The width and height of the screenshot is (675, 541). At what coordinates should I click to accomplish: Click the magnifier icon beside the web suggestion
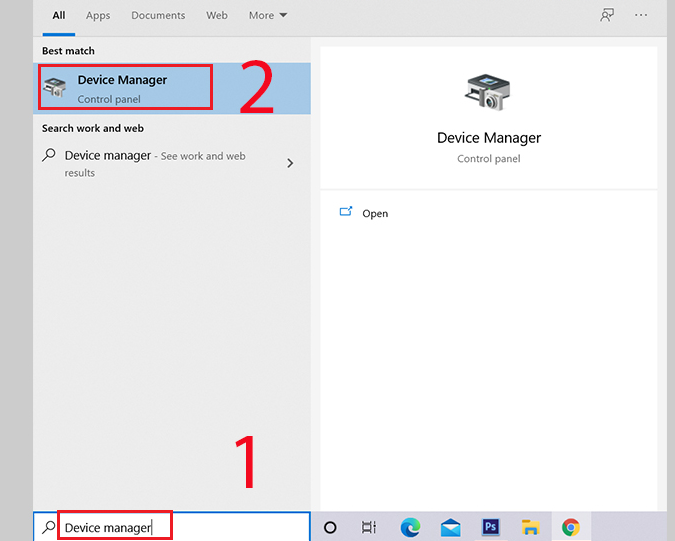point(49,155)
